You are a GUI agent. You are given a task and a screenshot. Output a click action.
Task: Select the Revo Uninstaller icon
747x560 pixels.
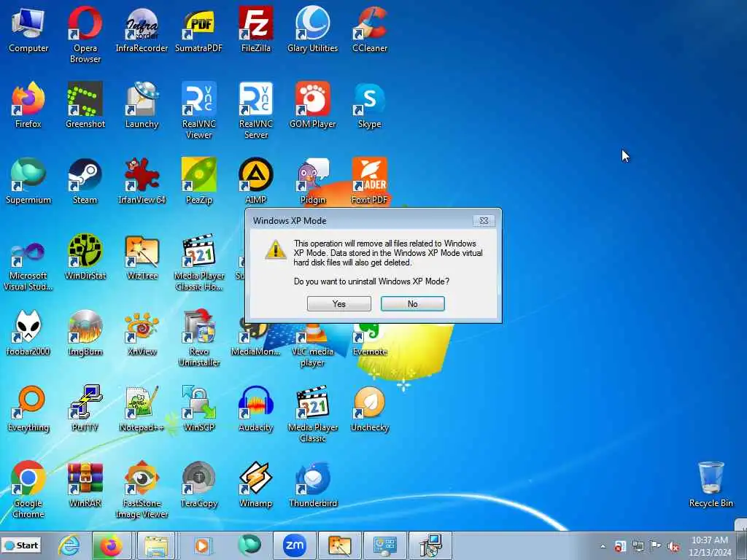(198, 338)
